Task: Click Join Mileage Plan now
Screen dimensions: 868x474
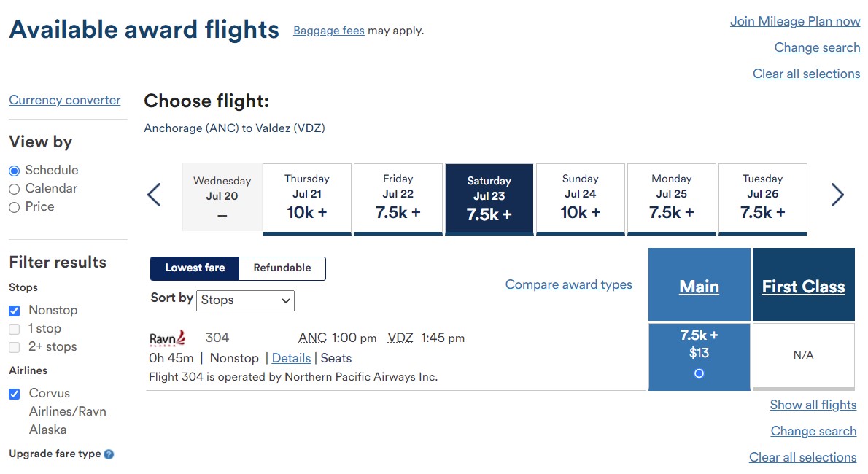Action: 794,21
